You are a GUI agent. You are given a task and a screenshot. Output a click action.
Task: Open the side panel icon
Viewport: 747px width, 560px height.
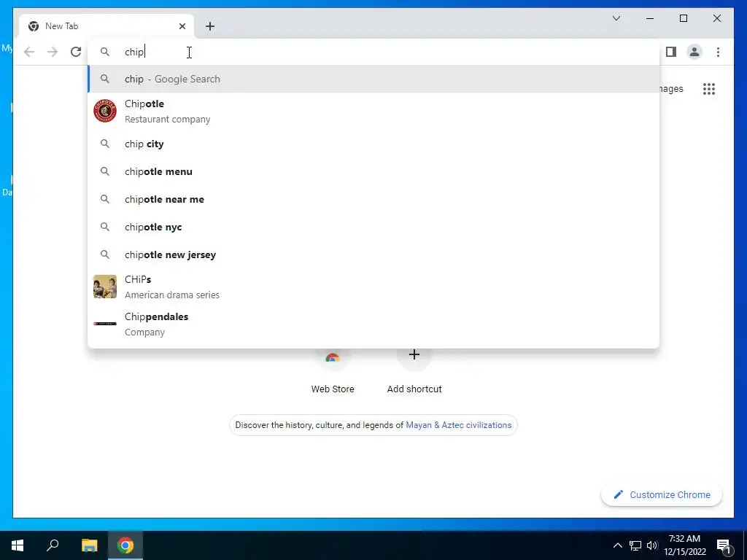pos(671,52)
